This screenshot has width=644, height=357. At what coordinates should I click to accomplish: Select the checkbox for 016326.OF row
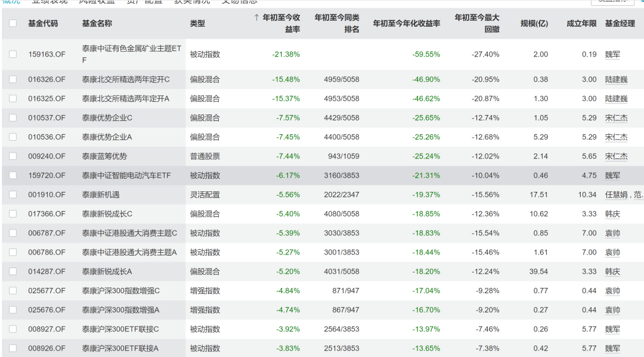(13, 79)
